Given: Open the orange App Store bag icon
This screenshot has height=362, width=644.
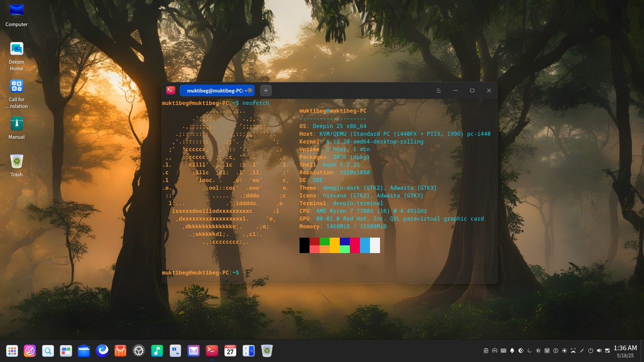Looking at the screenshot, I should 121,351.
